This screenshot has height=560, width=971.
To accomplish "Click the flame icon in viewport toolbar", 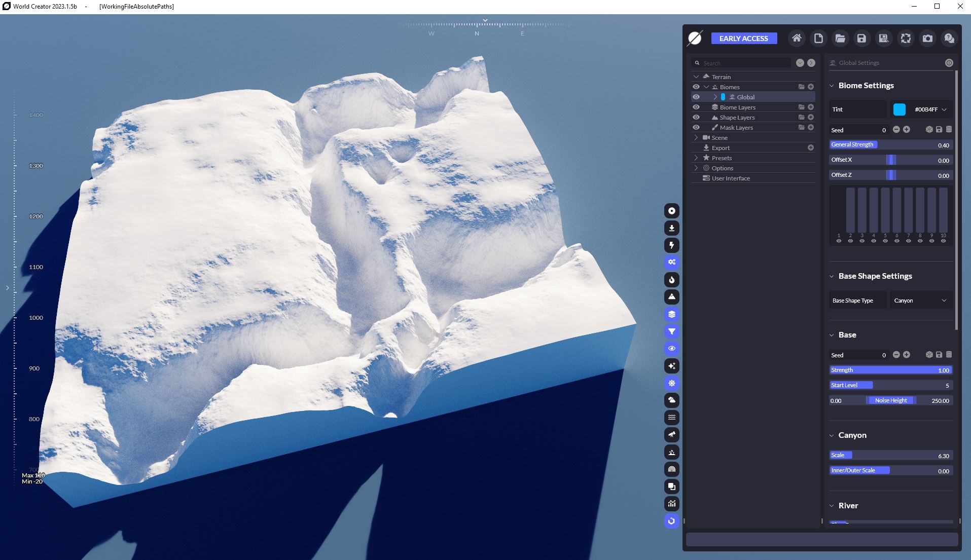I will click(x=672, y=280).
